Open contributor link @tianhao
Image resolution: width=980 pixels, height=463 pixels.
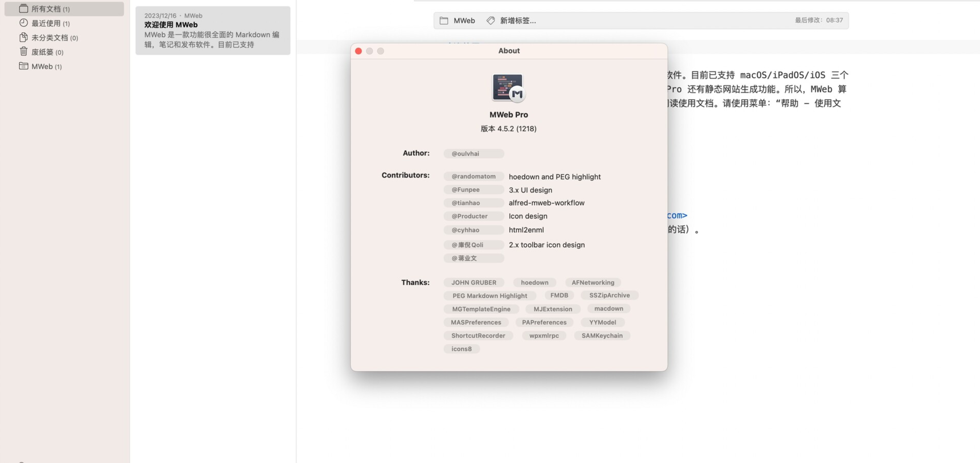[x=474, y=203]
